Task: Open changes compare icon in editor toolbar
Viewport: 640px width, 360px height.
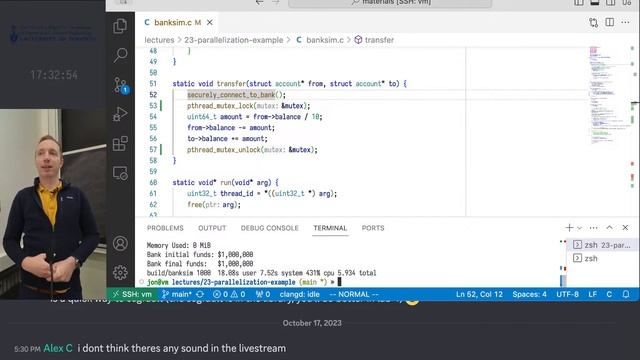Action: [593, 22]
